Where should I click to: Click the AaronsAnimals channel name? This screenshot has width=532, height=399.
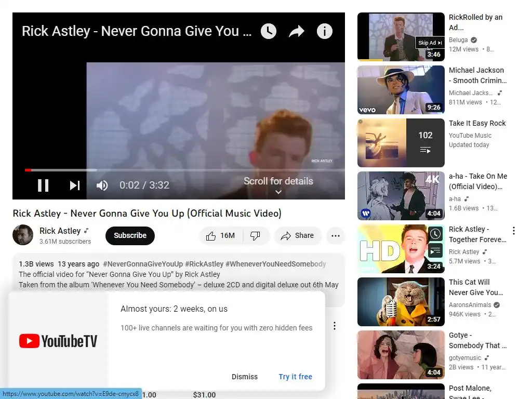470,305
